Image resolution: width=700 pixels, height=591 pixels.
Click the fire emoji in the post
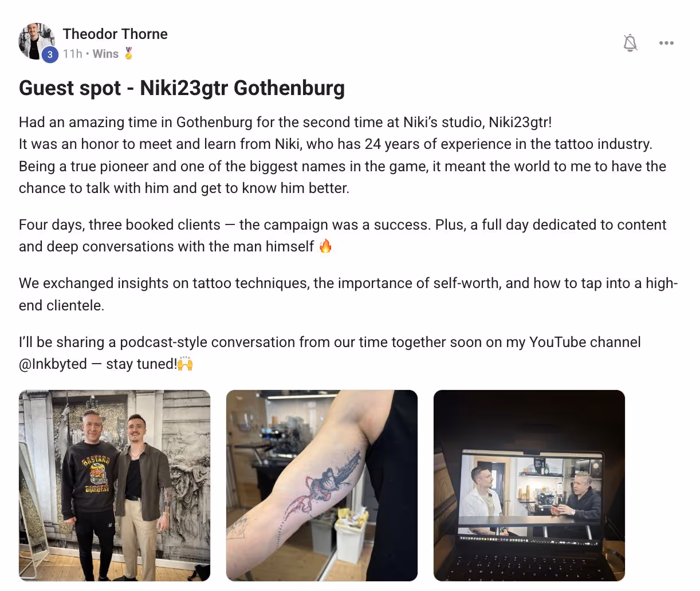pyautogui.click(x=325, y=246)
